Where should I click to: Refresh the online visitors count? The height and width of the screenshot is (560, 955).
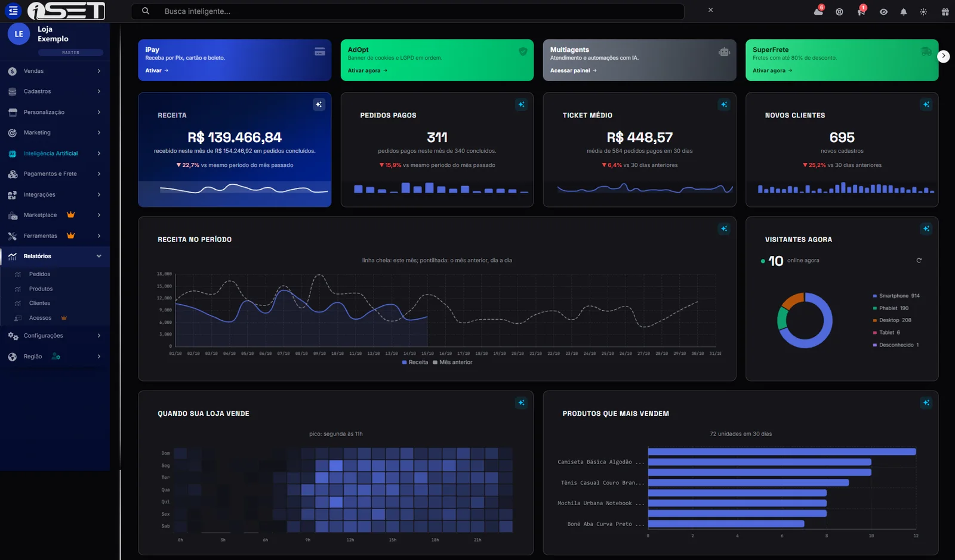pos(919,261)
